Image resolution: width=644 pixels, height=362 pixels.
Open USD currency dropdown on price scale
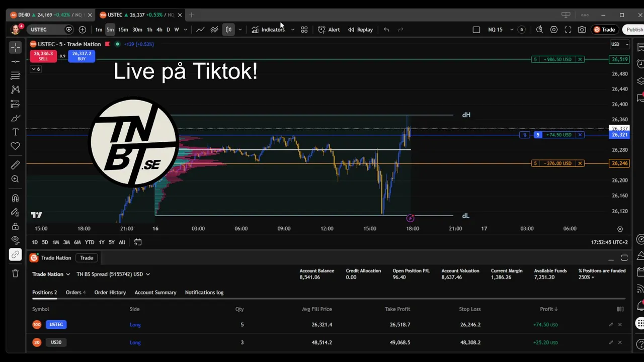(620, 44)
